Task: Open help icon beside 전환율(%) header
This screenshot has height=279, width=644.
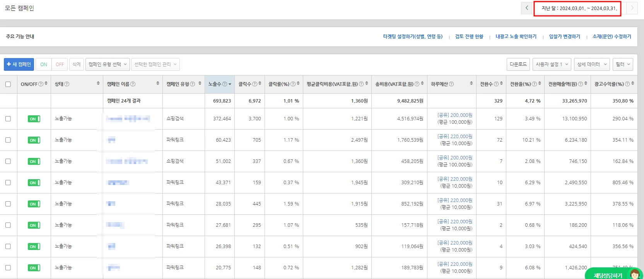Action: [535, 84]
